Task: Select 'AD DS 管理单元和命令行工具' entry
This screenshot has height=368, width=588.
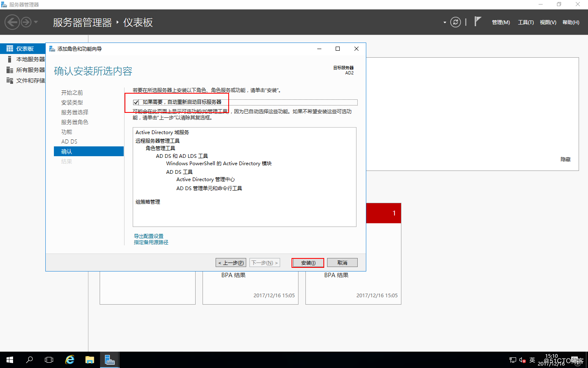Action: coord(209,188)
